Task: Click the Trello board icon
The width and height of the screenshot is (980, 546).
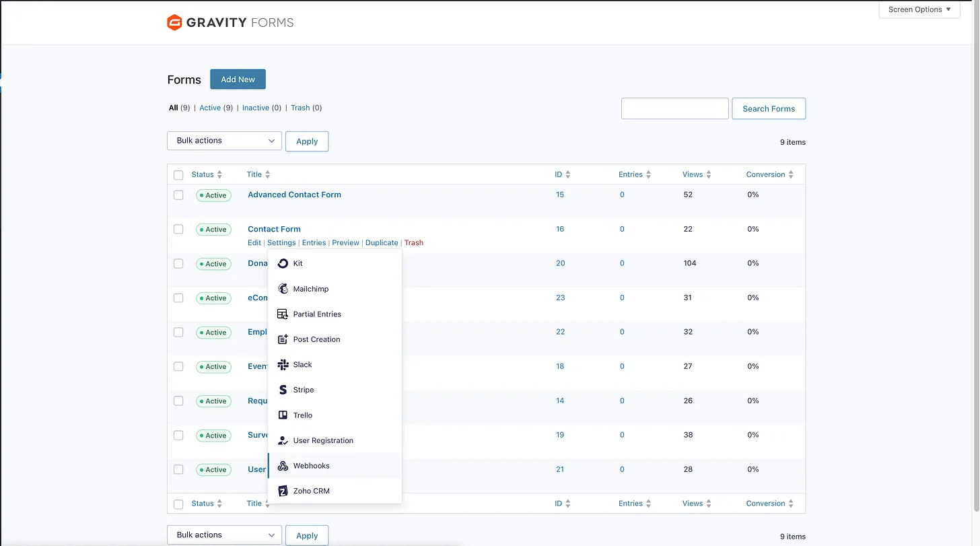Action: (283, 415)
